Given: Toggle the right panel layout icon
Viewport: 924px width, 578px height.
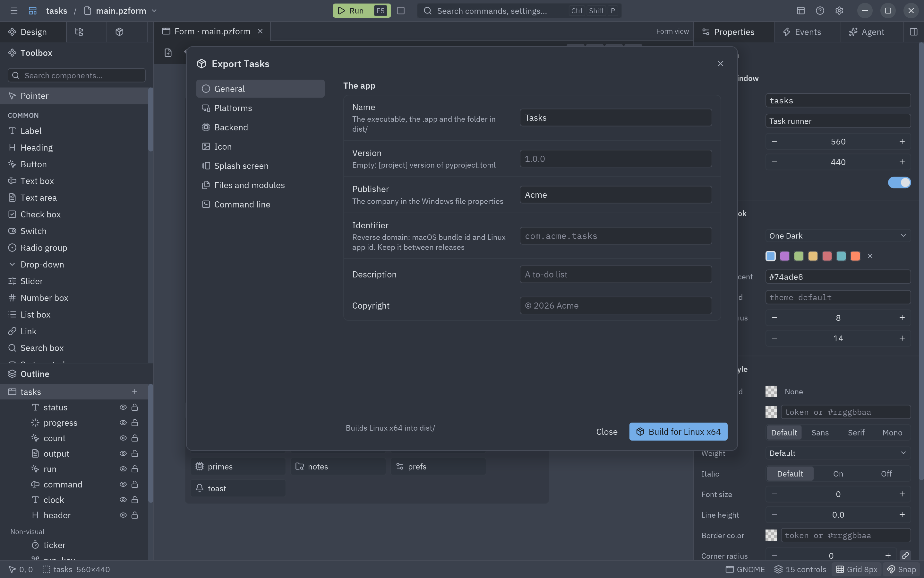Looking at the screenshot, I should 913,32.
